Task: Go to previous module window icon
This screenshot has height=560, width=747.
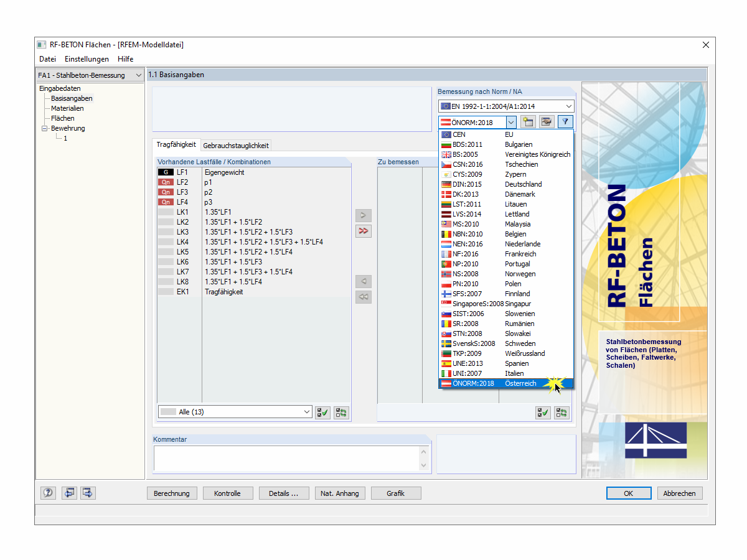Action: click(x=68, y=493)
